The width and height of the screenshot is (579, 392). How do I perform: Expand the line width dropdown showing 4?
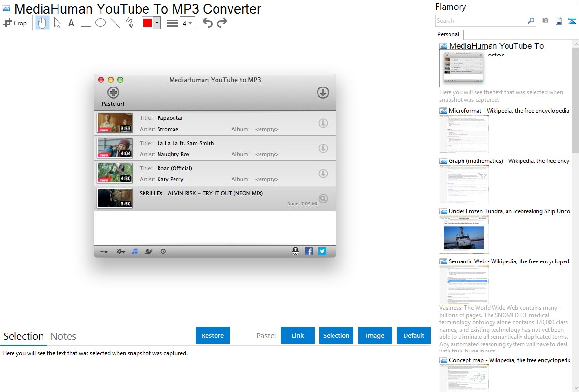[x=188, y=23]
